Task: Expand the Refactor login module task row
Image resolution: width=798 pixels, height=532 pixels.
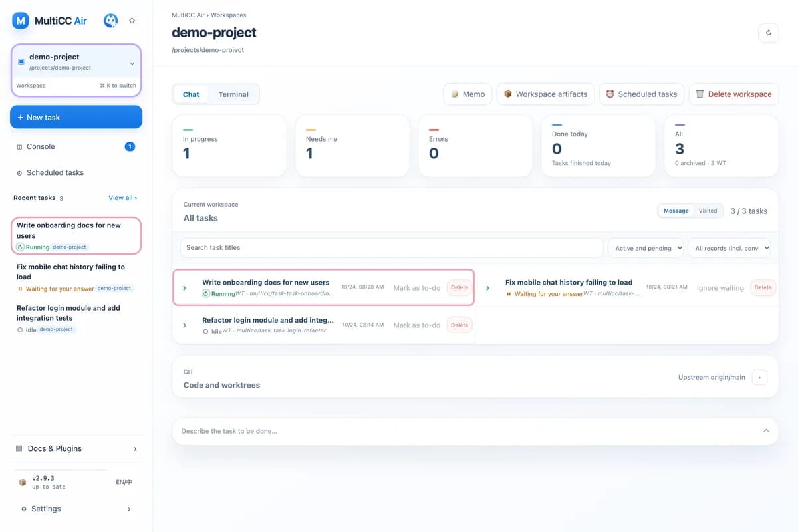Action: click(x=185, y=325)
